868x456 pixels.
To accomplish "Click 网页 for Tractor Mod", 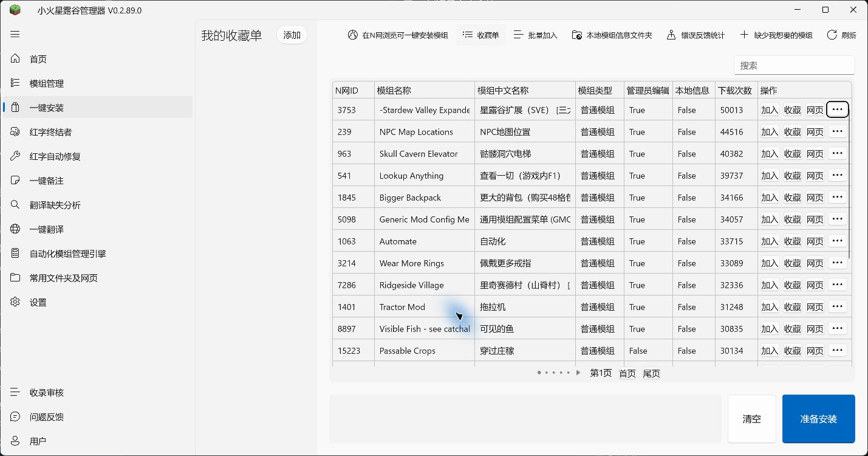I will pyautogui.click(x=815, y=306).
